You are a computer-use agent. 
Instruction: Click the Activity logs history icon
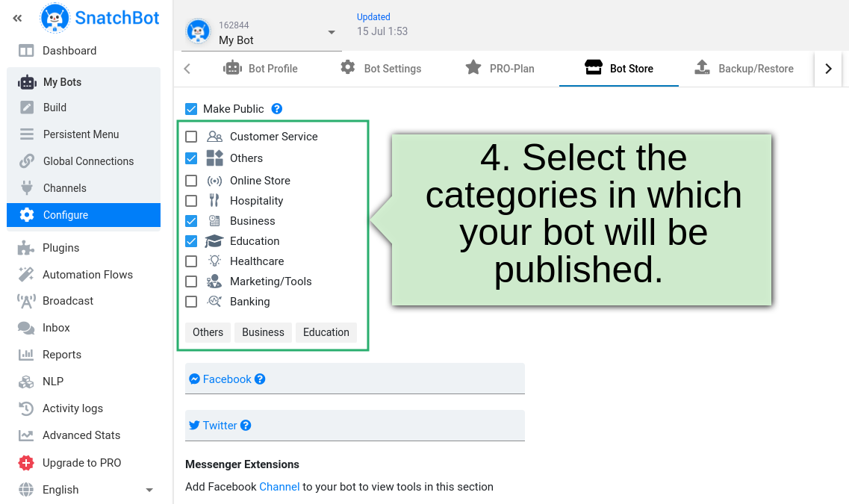26,408
